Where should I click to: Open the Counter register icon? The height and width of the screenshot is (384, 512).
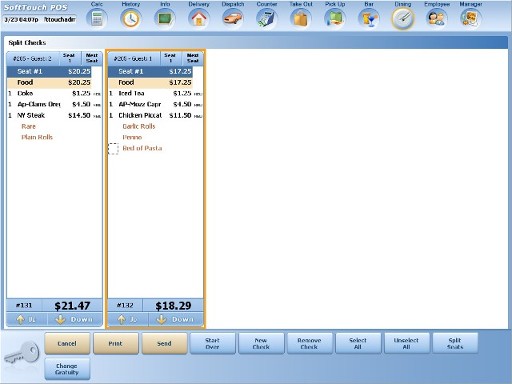(x=267, y=18)
